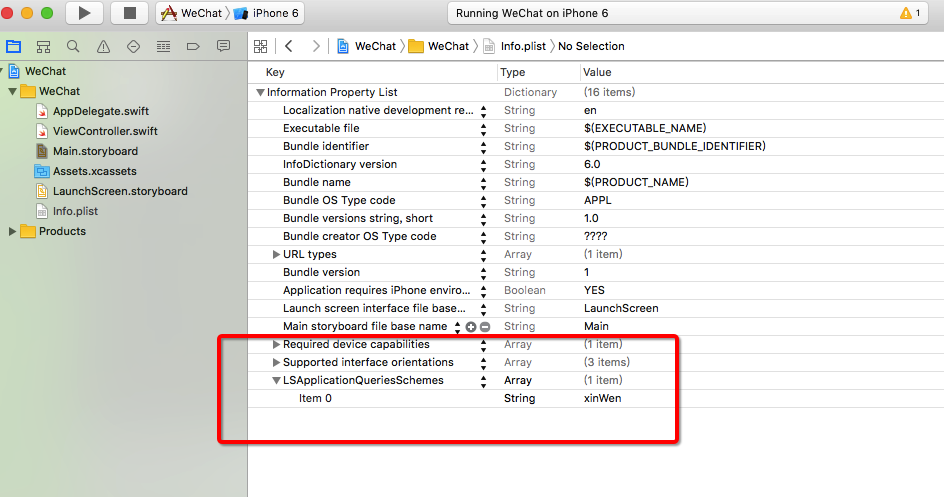
Task: Collapse the WeChat folder group
Action: click(11, 91)
